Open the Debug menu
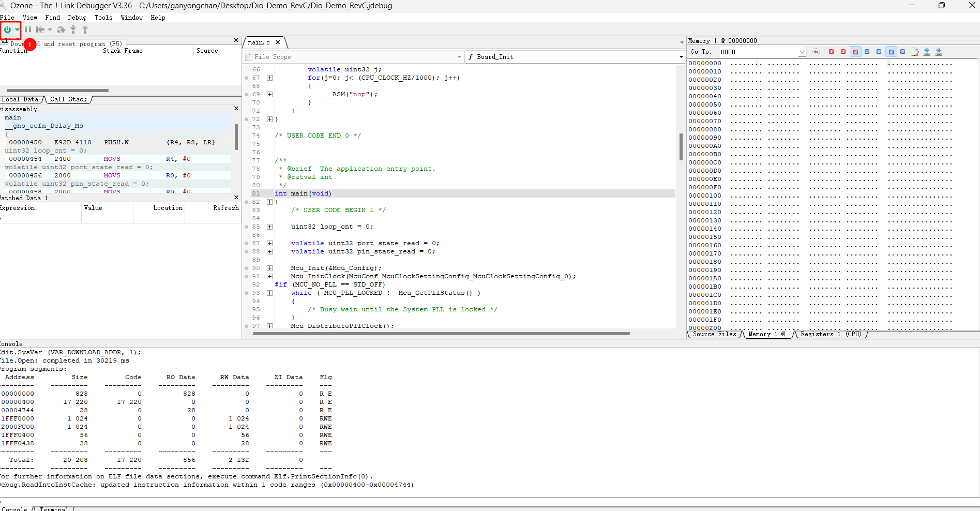Viewport: 980px width, 511px height. pos(77,18)
